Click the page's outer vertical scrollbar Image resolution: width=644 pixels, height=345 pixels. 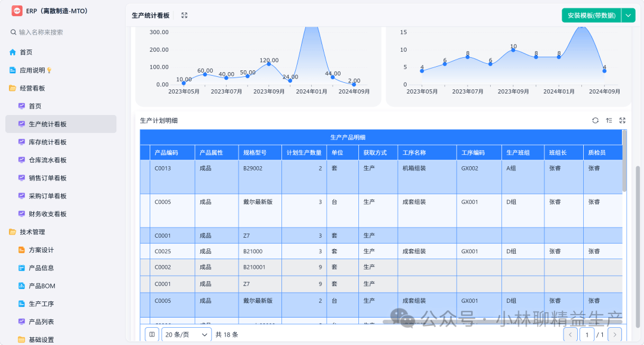(x=638, y=247)
